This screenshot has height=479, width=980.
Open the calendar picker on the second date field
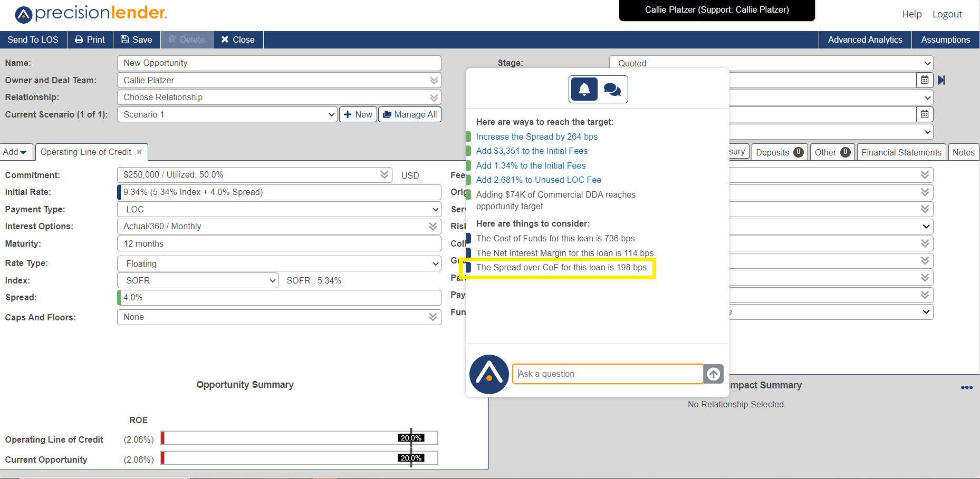click(x=925, y=114)
